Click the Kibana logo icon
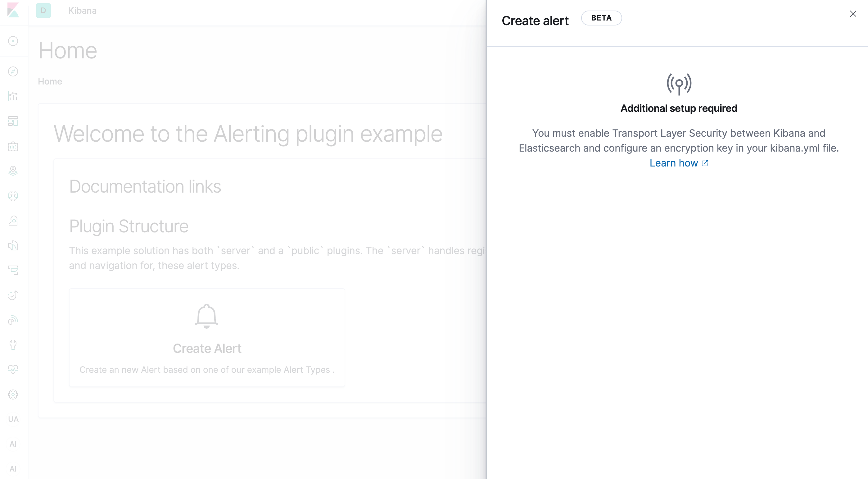This screenshot has height=479, width=868. click(13, 10)
